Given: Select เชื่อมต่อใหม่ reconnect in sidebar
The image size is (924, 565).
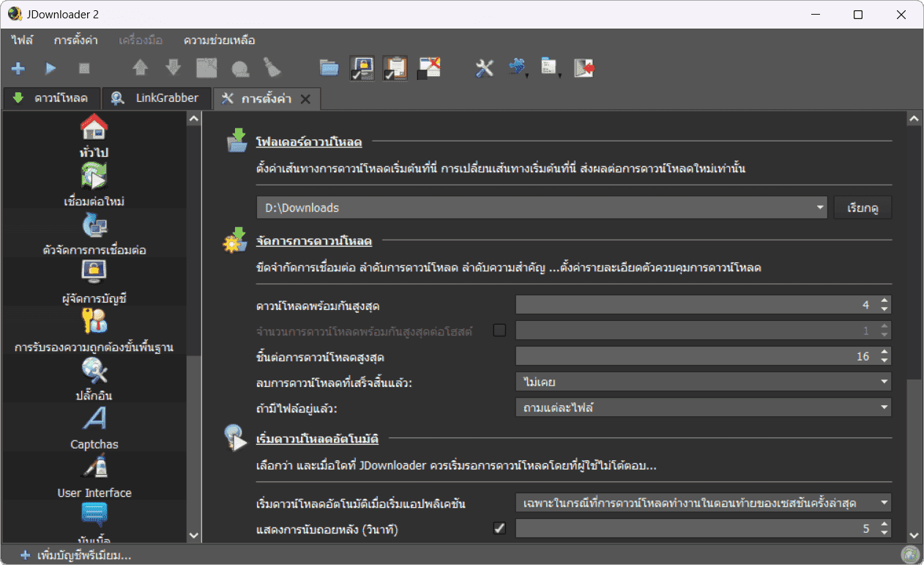Looking at the screenshot, I should (94, 185).
